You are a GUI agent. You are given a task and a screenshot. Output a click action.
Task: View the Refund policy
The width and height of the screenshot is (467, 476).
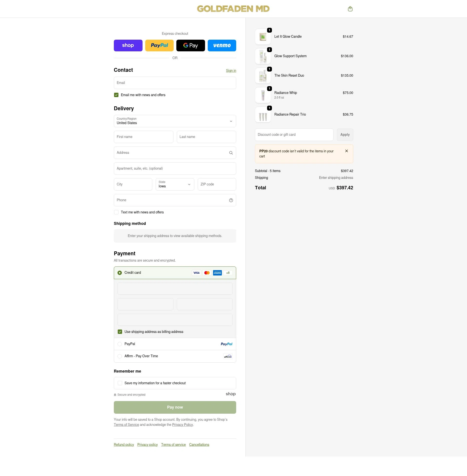pyautogui.click(x=124, y=444)
